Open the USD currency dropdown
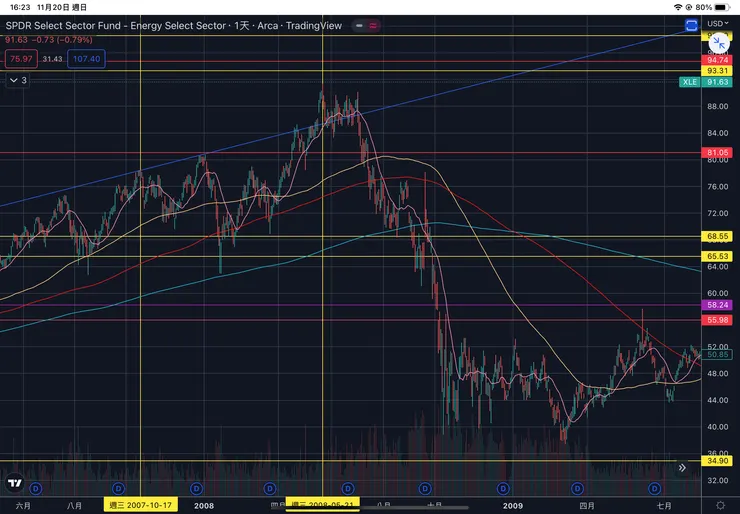This screenshot has height=514, width=740. tap(717, 23)
